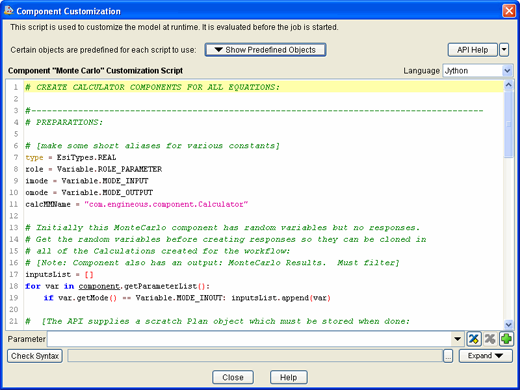
Task: Click the 'inputsList = []' line
Action: click(59, 274)
